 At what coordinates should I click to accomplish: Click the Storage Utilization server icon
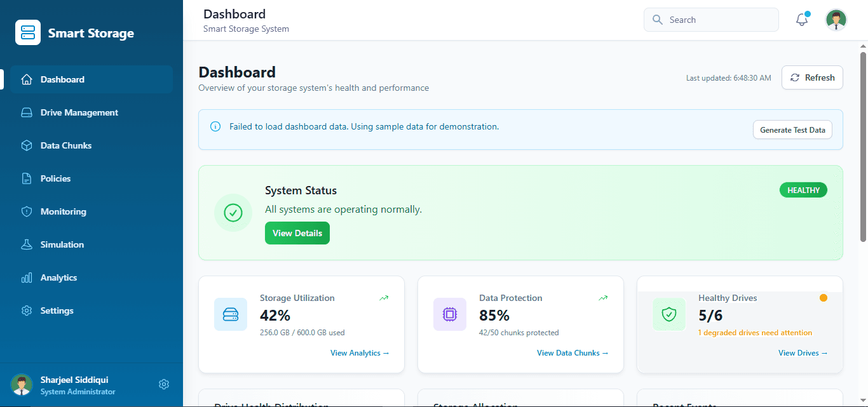point(230,314)
